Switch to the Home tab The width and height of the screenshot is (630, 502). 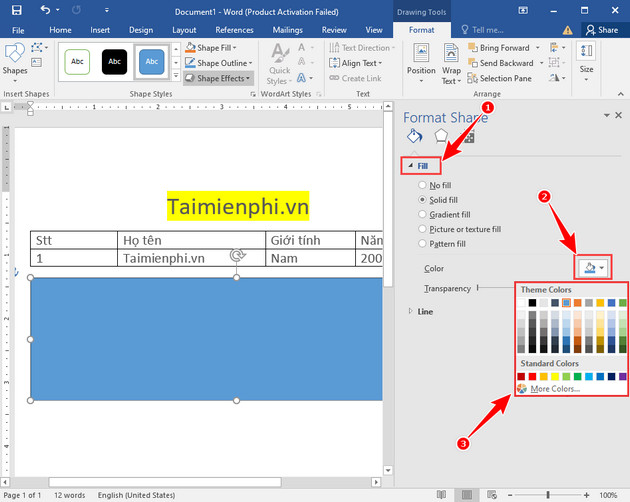[60, 30]
